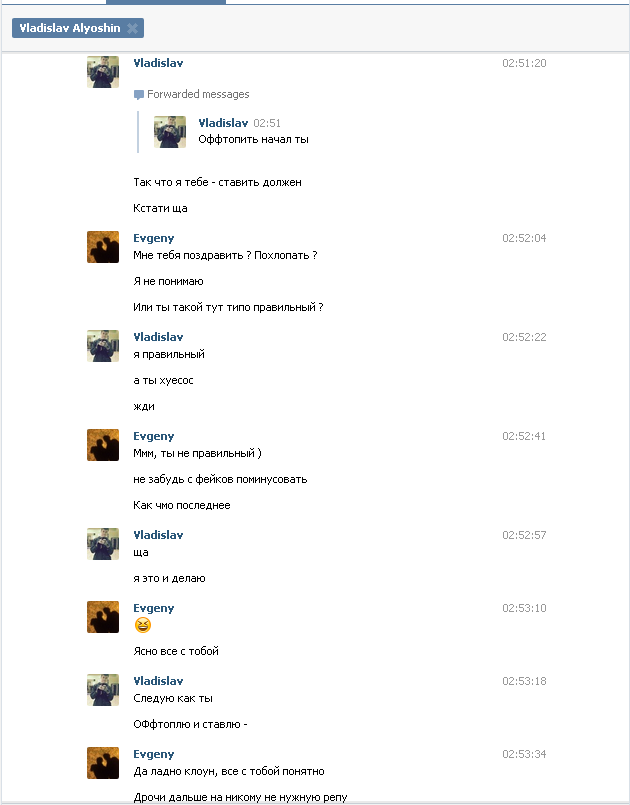This screenshot has width=630, height=805.
Task: Select the 02:51:20 message timestamp
Action: 524,63
